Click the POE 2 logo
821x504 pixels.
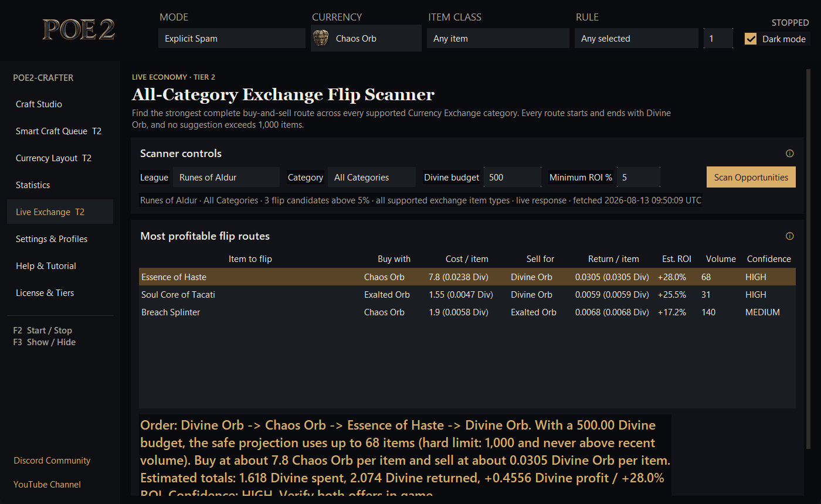tap(78, 30)
